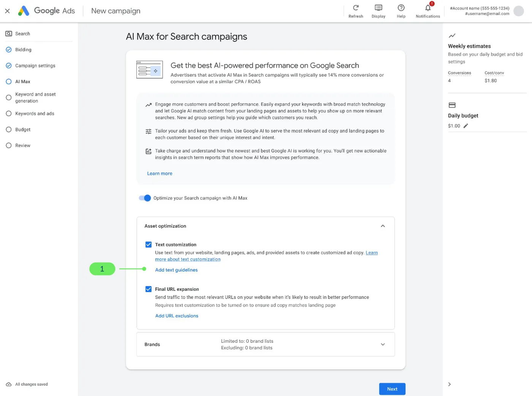Uncheck the Text customization checkbox
The width and height of the screenshot is (532, 396).
click(149, 245)
